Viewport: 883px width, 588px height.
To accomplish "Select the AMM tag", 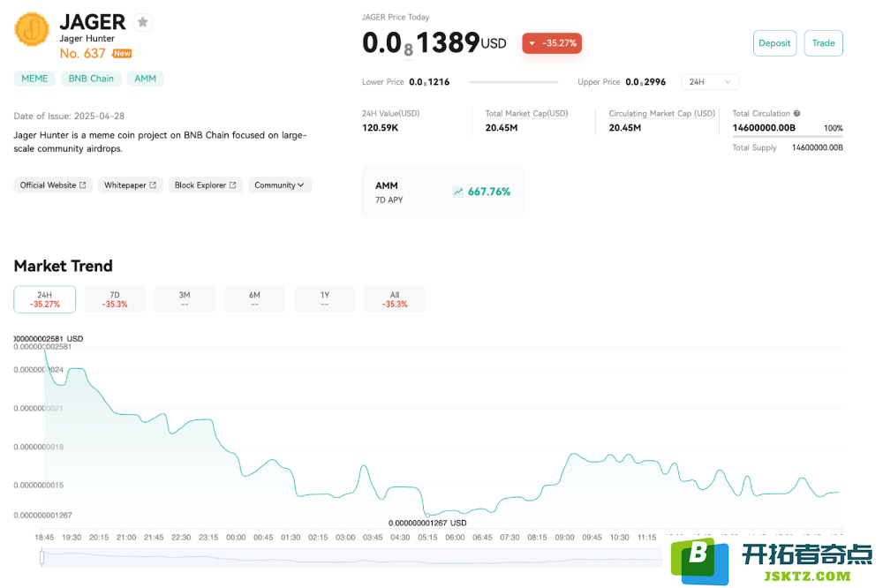I will coord(145,79).
